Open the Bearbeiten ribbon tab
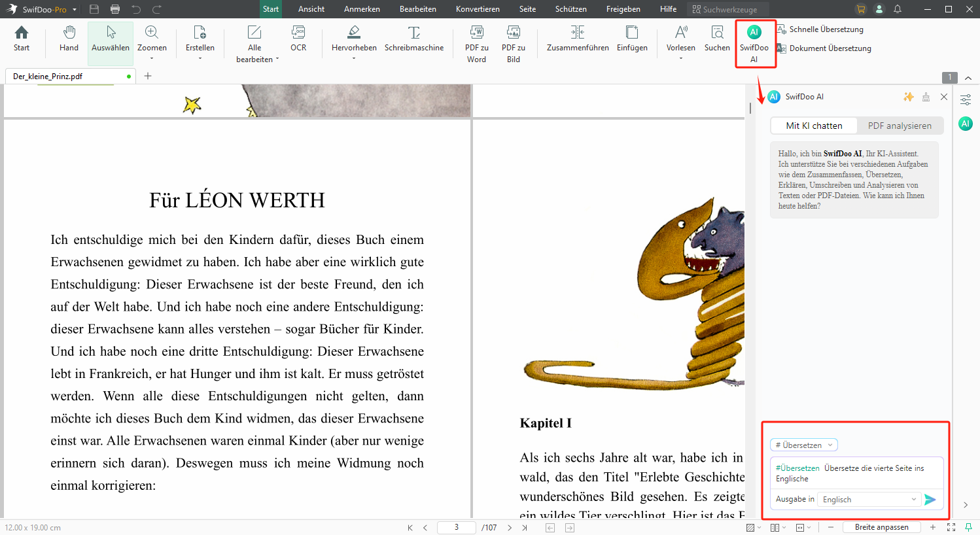Screen dimensions: 980x535 tap(418, 9)
